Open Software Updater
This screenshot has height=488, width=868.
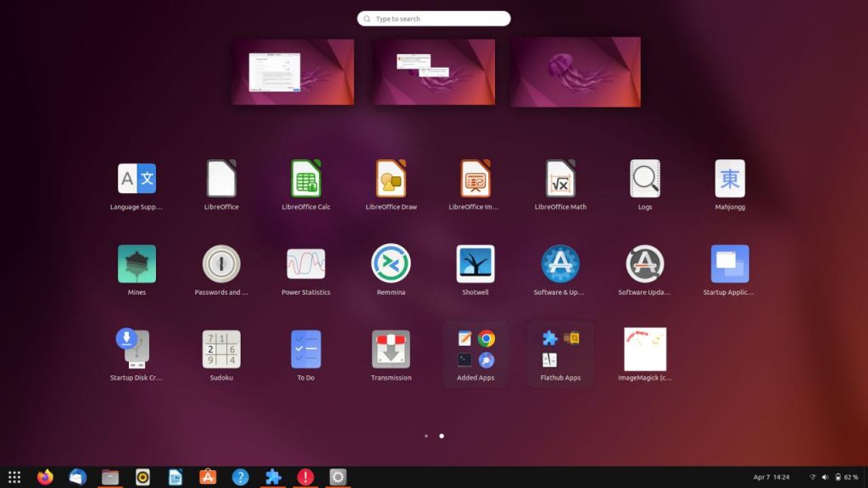point(644,264)
